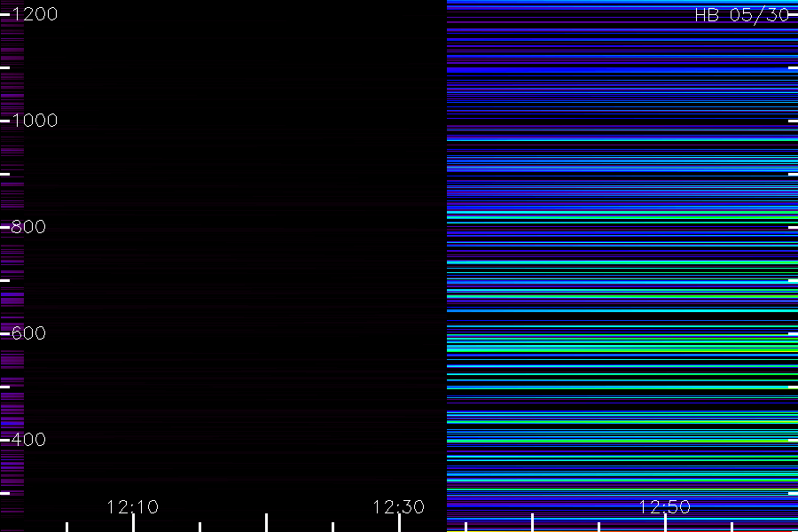Click the 12:10 time axis label
This screenshot has height=532, width=798.
(133, 507)
